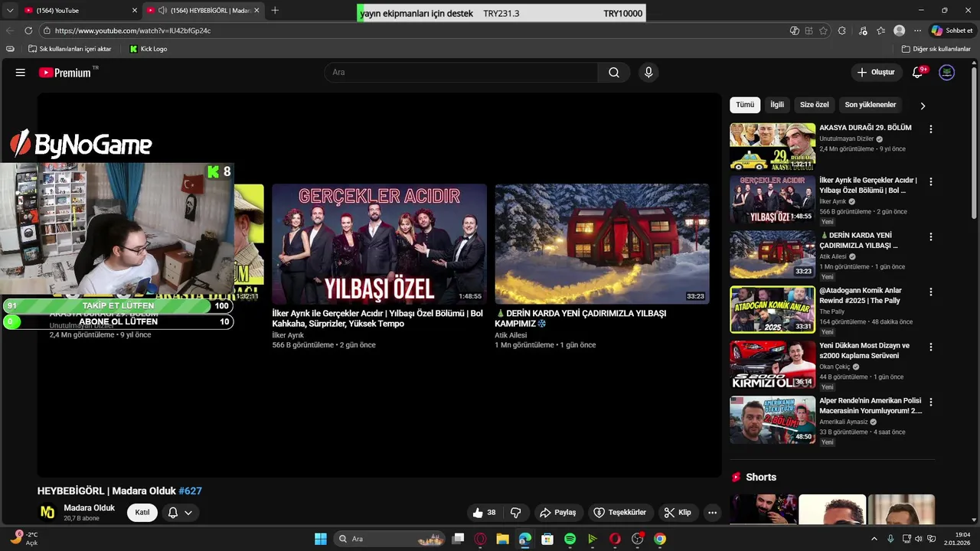
Task: Open Spotify from the taskbar
Action: click(x=570, y=539)
